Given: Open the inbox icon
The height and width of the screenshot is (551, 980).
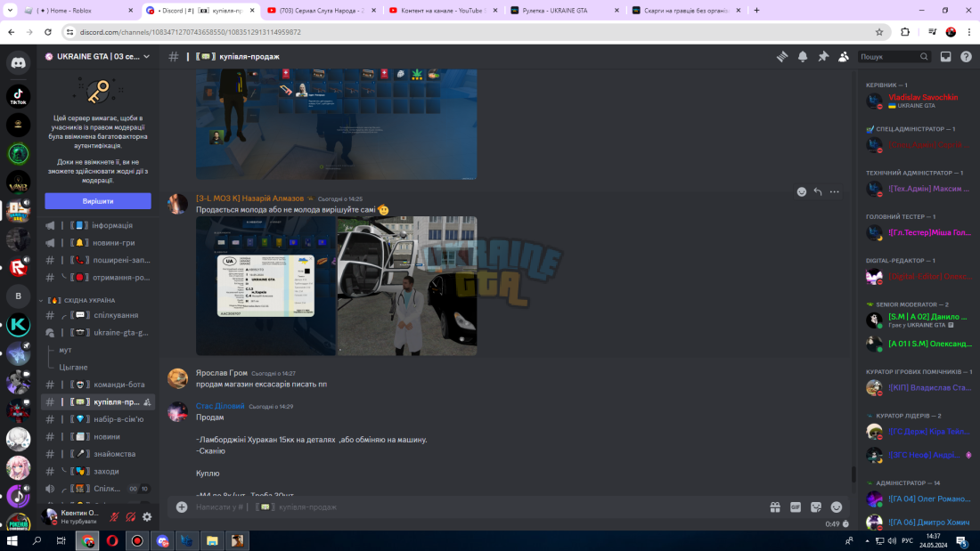Looking at the screenshot, I should [x=945, y=57].
